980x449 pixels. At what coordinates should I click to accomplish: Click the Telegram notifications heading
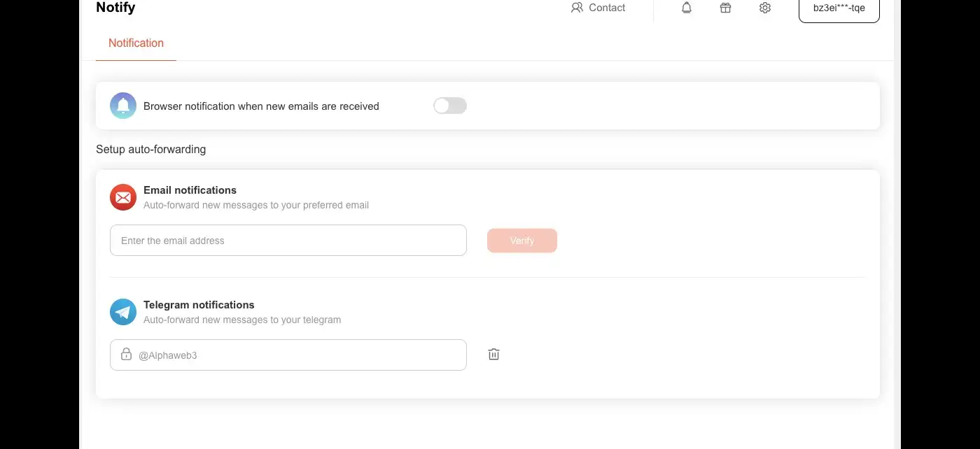pyautogui.click(x=199, y=305)
